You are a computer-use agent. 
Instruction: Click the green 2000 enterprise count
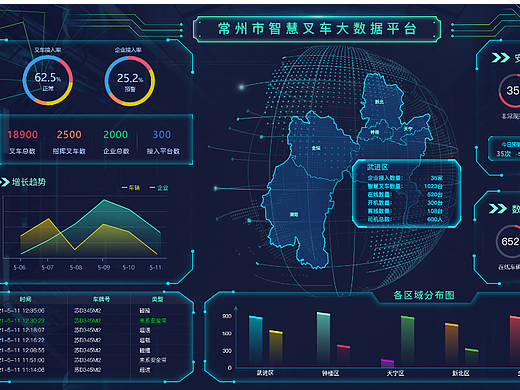point(115,135)
